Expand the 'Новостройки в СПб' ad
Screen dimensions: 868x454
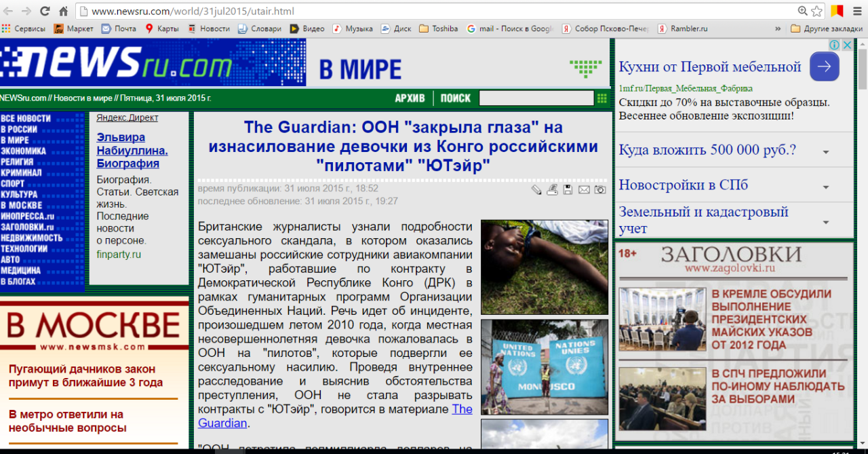coord(826,187)
